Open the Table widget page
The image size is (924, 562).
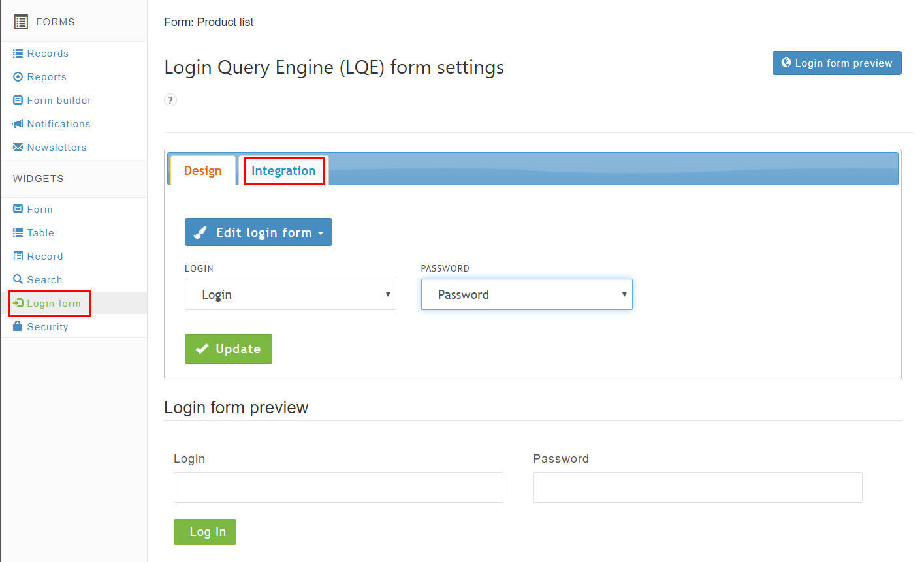pos(40,233)
